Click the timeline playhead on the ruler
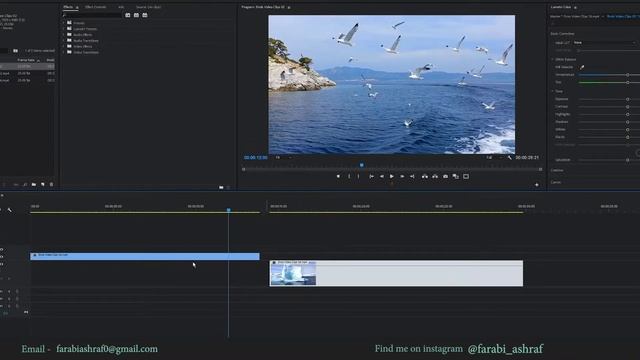The image size is (640, 360). pos(229,210)
